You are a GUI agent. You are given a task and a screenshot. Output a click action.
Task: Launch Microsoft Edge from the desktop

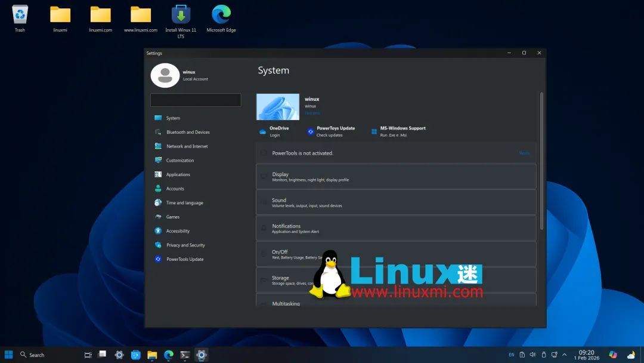click(221, 18)
